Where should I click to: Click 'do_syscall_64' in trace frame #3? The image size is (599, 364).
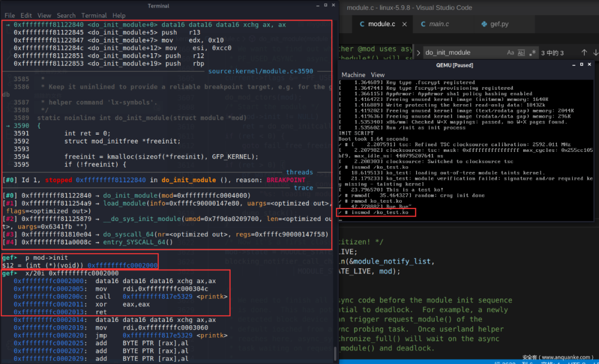click(x=128, y=235)
